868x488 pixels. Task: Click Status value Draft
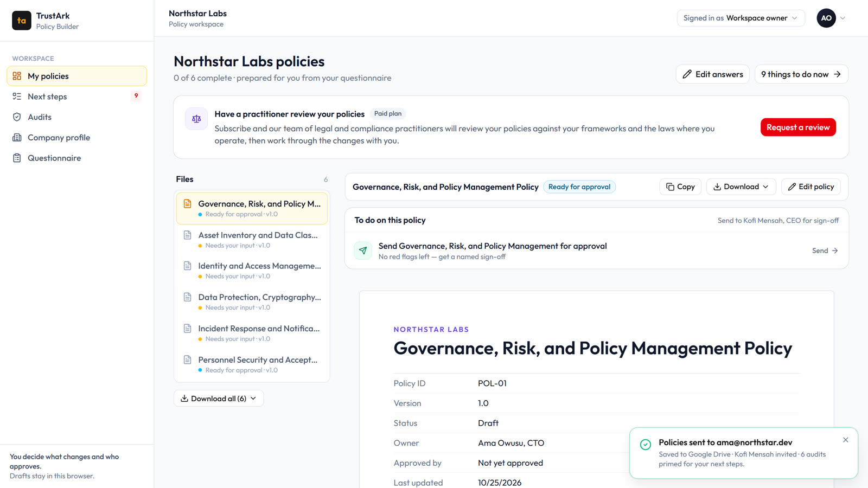pos(488,423)
